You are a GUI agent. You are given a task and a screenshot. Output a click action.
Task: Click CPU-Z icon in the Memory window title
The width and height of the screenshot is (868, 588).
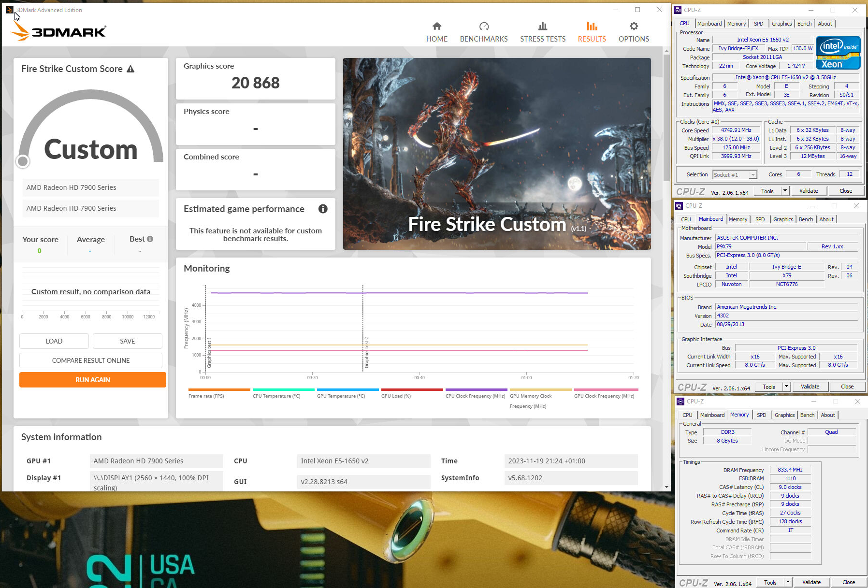680,401
